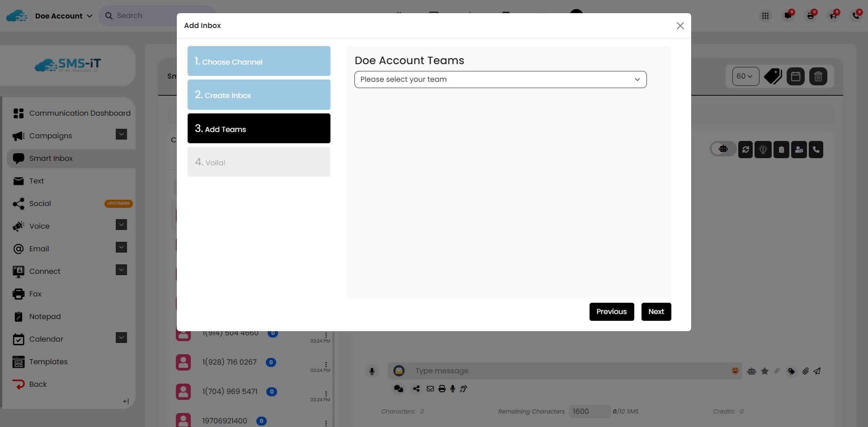Click the SMS-iT logo in sidebar
The width and height of the screenshot is (868, 427).
click(x=68, y=66)
